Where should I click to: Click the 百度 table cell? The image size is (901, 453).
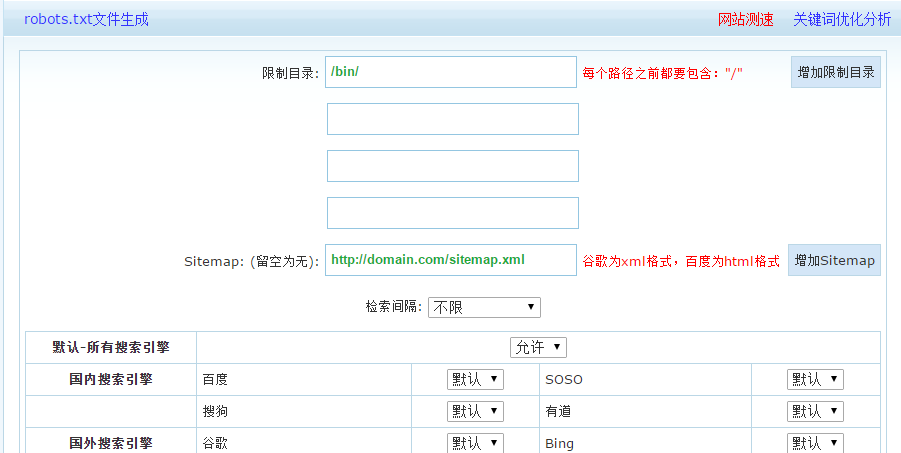[x=304, y=379]
